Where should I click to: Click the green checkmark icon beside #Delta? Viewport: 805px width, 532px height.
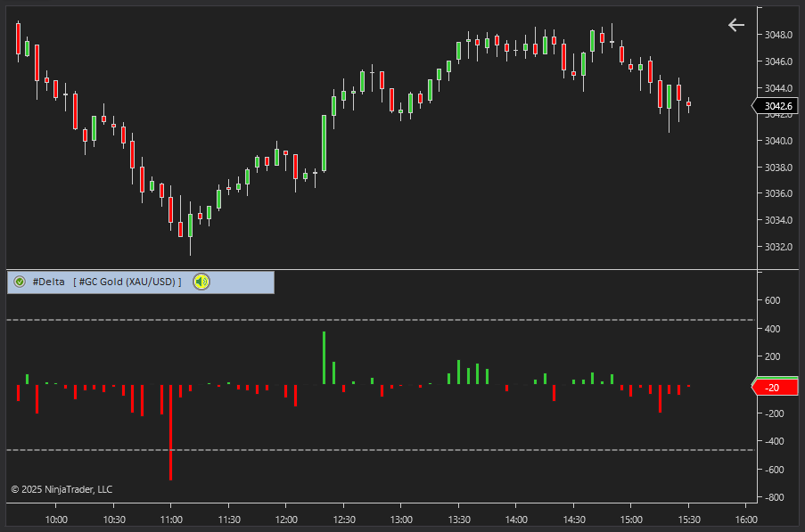pyautogui.click(x=20, y=282)
